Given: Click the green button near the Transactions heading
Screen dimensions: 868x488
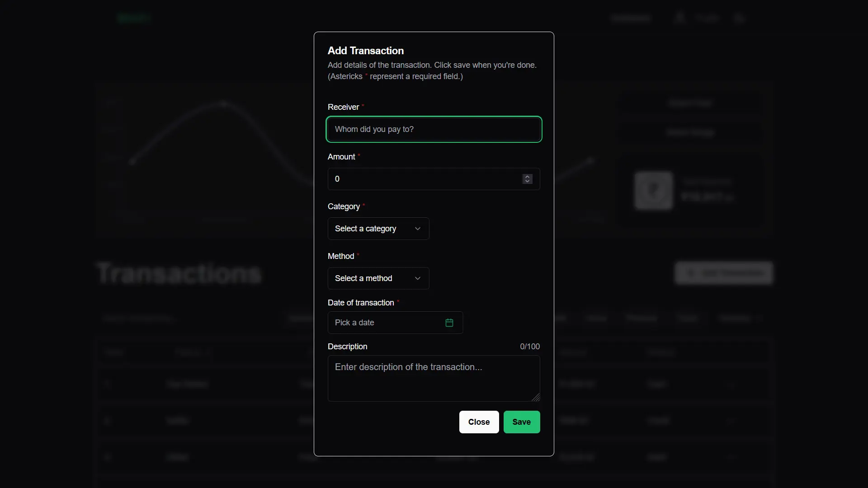Looking at the screenshot, I should pyautogui.click(x=724, y=273).
